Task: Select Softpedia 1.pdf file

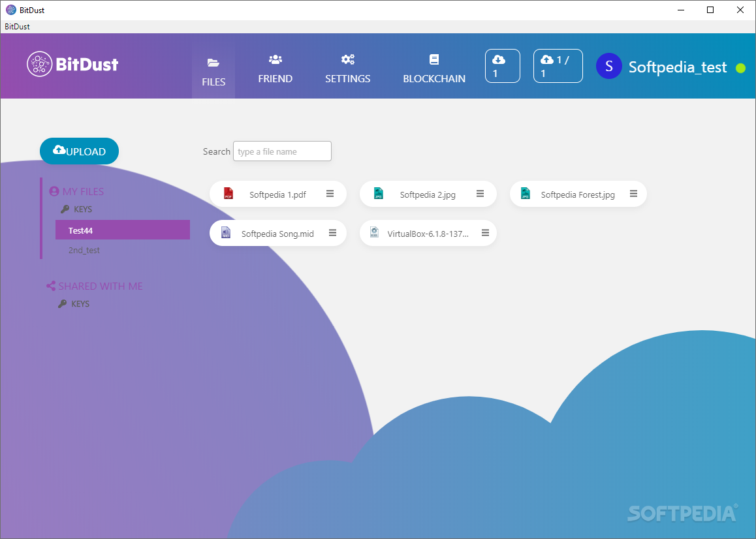Action: pos(277,194)
